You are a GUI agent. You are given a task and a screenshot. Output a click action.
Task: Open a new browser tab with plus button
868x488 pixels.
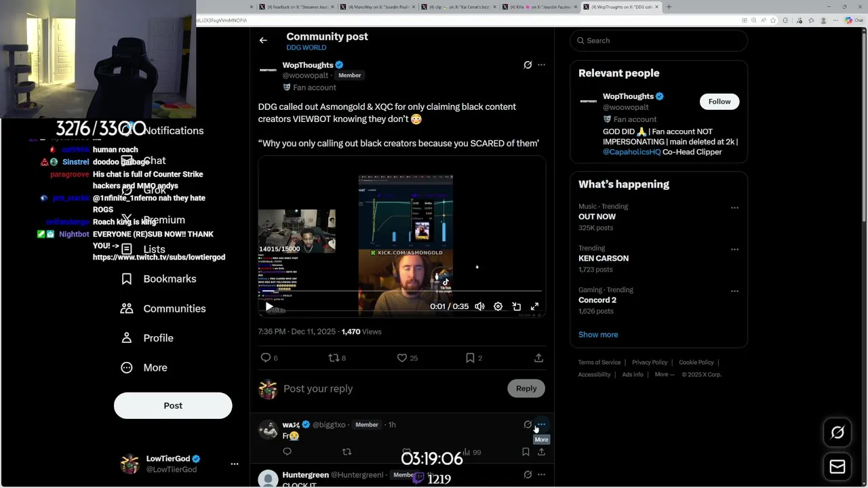[669, 7]
